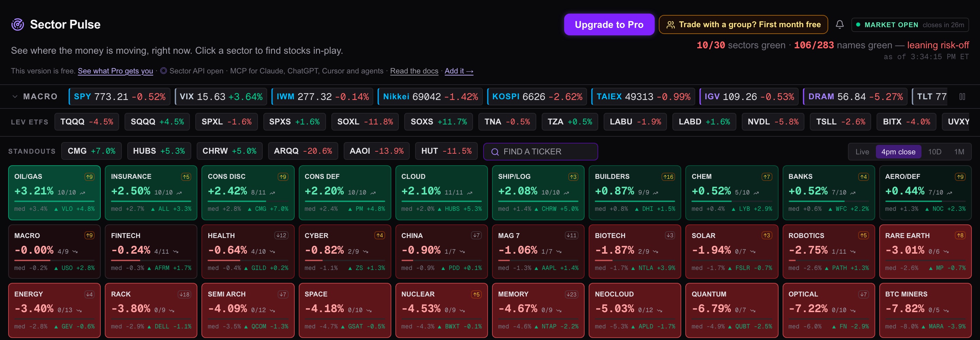This screenshot has height=340, width=980.
Task: Switch to the 10D timeframe tab
Action: point(935,152)
